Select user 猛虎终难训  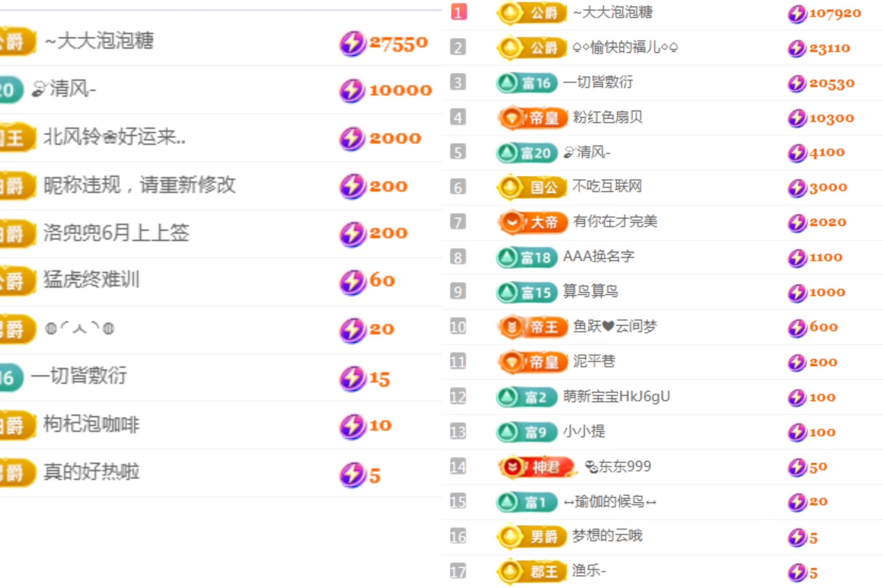click(x=91, y=279)
